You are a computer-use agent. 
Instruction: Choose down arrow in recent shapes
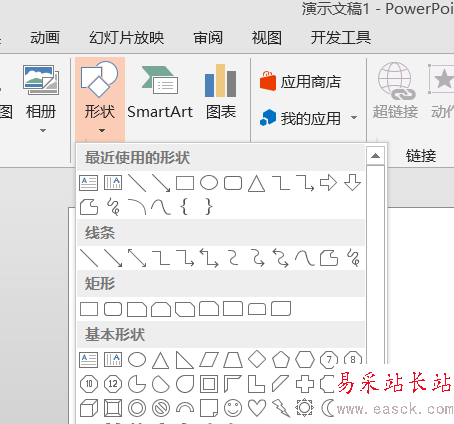352,183
